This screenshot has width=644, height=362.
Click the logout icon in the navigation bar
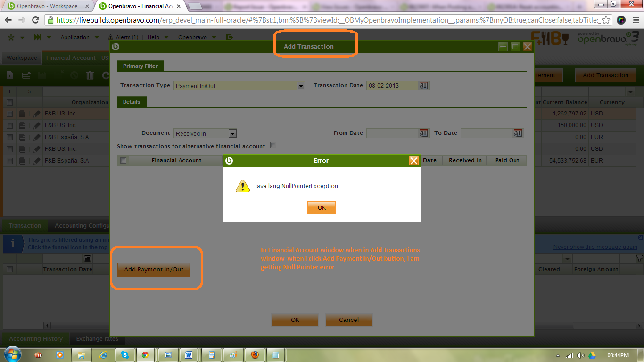pos(230,37)
